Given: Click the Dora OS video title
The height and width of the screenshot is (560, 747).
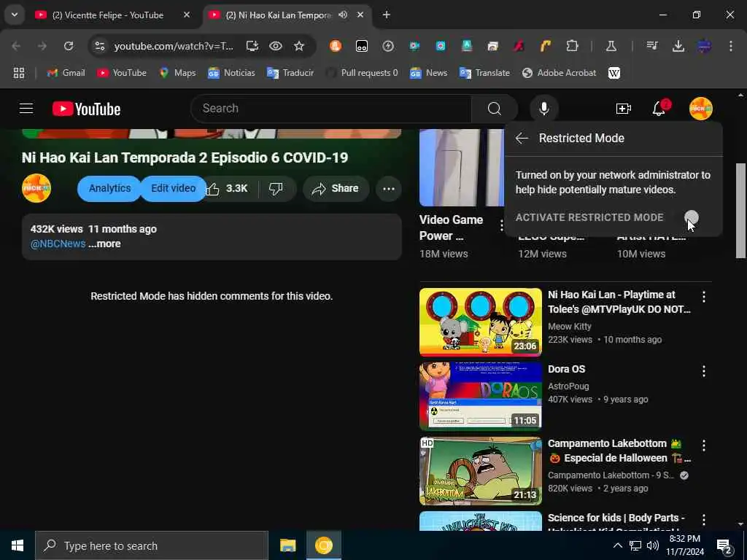Looking at the screenshot, I should click(x=566, y=369).
